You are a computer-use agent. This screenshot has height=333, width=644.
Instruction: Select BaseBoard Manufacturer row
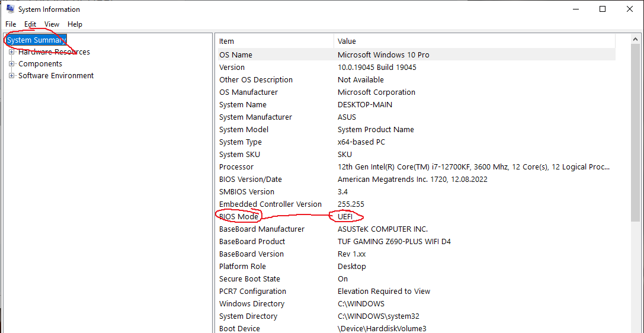click(x=416, y=229)
